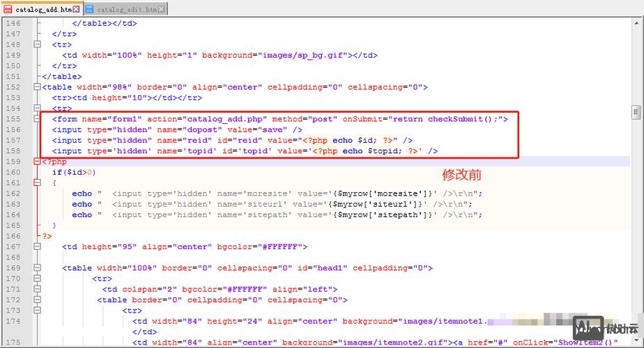
Task: Click "catalog_add.php" in the form action
Action: point(224,119)
